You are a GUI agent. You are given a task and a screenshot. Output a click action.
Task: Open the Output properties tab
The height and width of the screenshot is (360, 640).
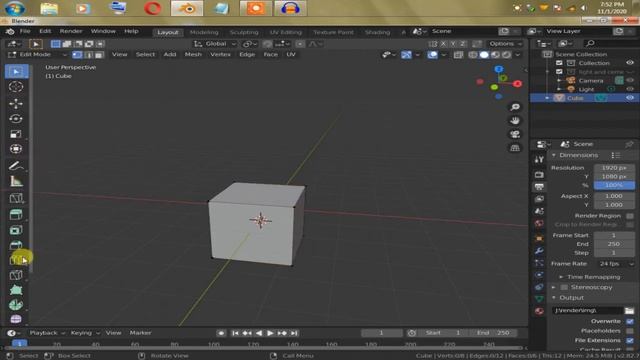point(539,187)
